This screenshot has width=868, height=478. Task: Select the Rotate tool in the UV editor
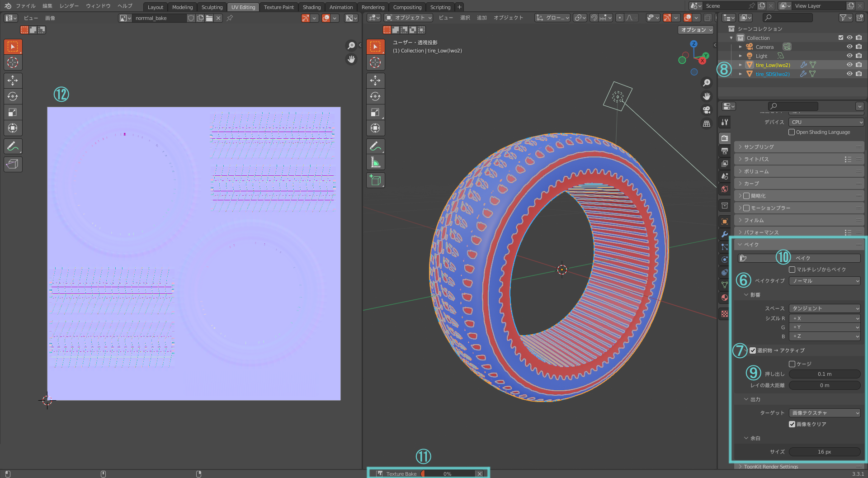click(13, 96)
